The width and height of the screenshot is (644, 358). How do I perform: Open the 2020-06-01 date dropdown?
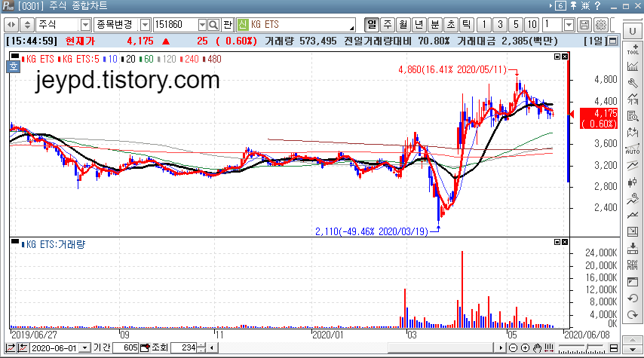point(84,348)
